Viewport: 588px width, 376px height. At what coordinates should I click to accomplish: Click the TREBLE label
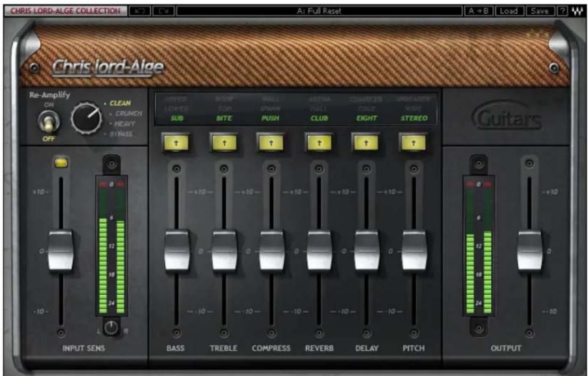click(x=223, y=348)
